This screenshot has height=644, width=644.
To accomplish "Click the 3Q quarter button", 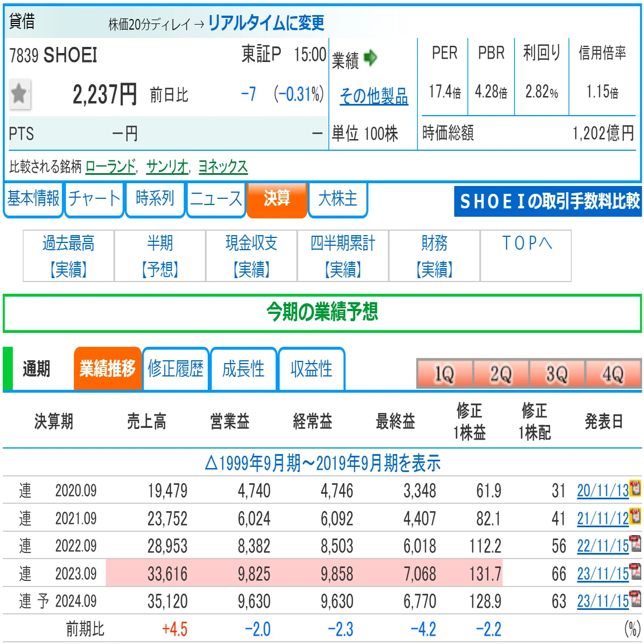I will point(557,374).
